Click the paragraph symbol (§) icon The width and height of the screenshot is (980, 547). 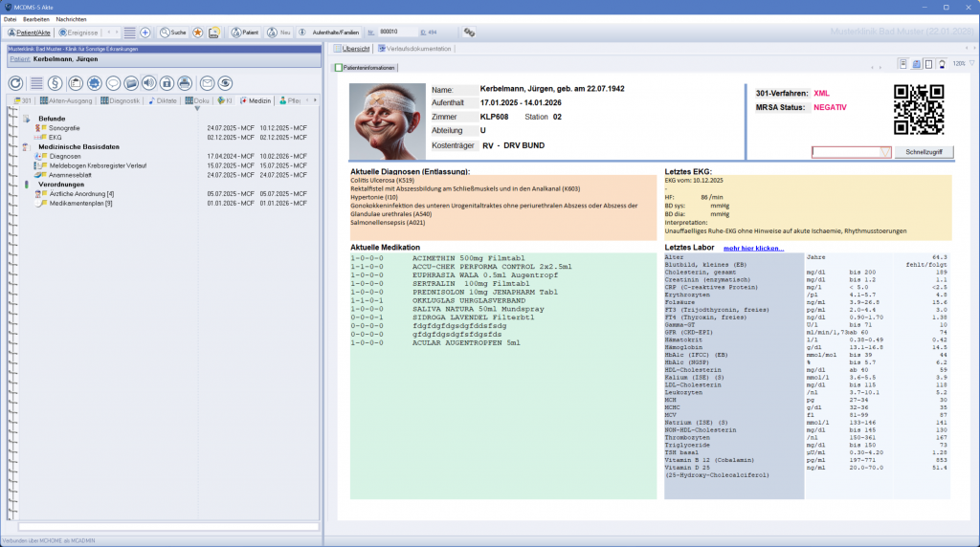point(56,83)
